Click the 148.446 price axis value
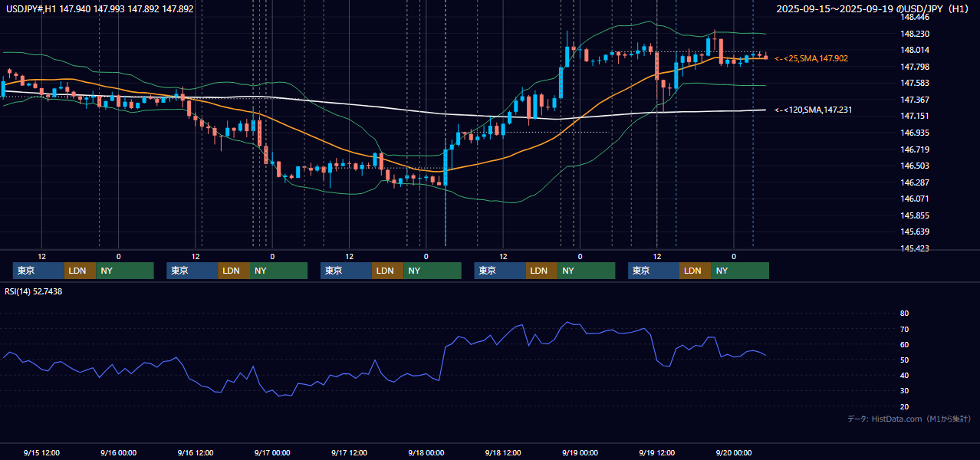The height and width of the screenshot is (460, 980). click(915, 17)
